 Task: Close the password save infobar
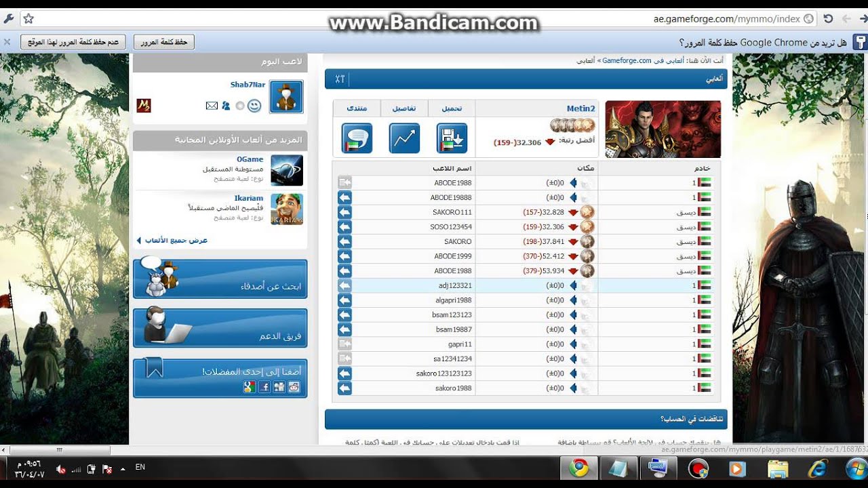[7, 42]
